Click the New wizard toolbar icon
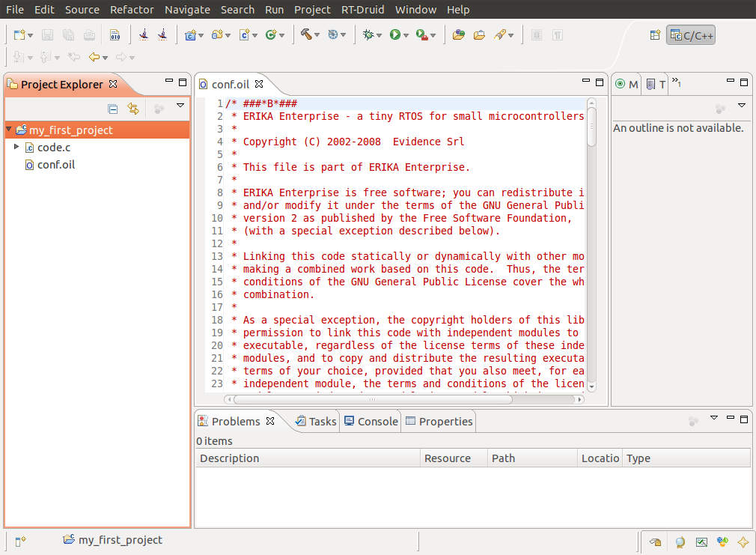Screen dimensions: 756x555 point(19,34)
